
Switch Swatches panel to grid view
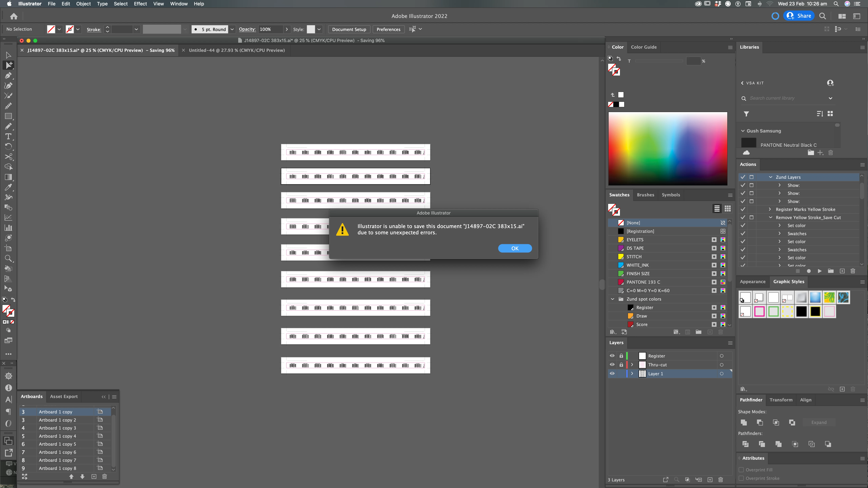click(727, 209)
